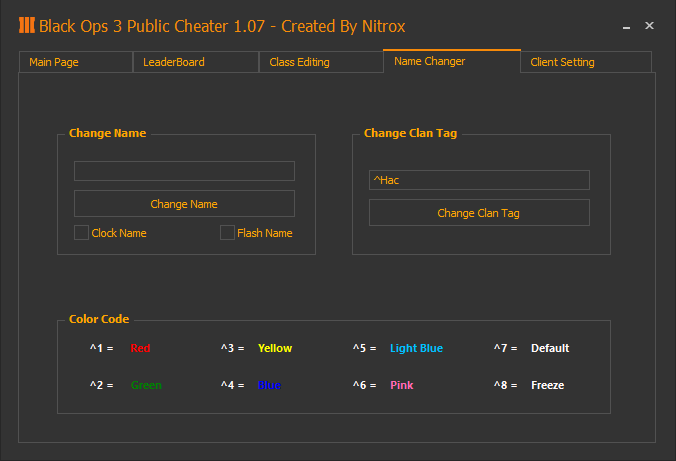Viewport: 676px width, 461px height.
Task: Click the "^8 =" code text
Action: (x=506, y=385)
